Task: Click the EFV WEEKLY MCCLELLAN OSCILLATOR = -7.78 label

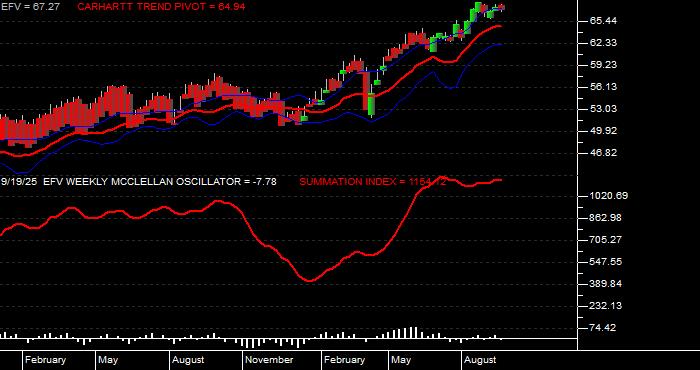Action: 159,182
